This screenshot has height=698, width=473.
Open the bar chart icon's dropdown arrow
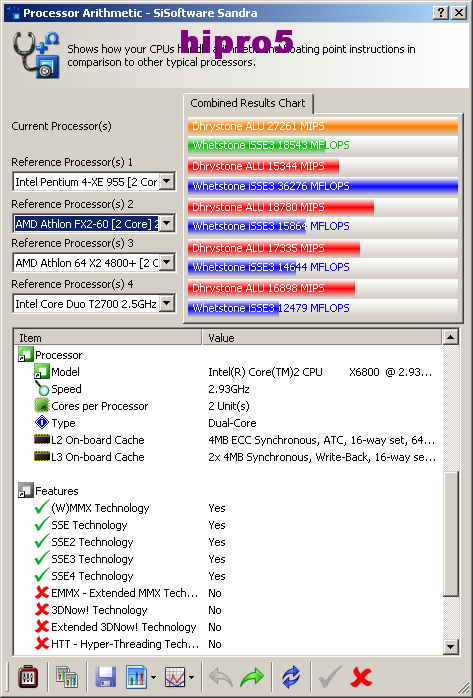(153, 678)
